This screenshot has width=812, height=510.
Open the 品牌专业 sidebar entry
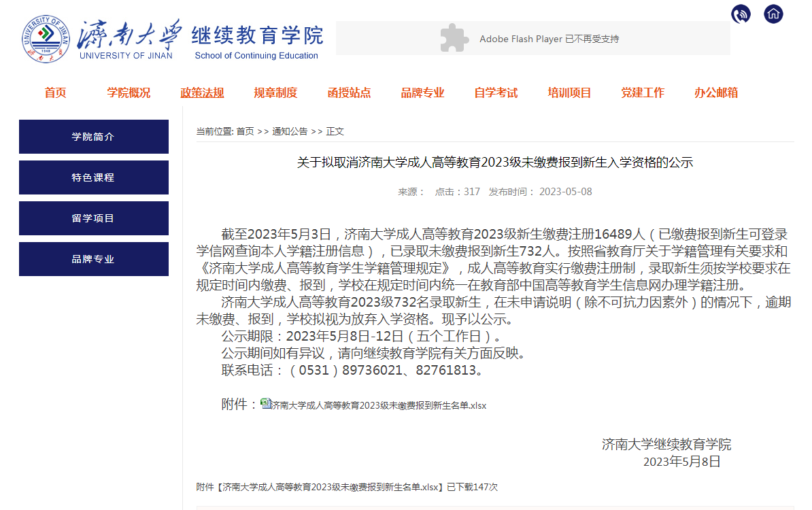(x=93, y=259)
